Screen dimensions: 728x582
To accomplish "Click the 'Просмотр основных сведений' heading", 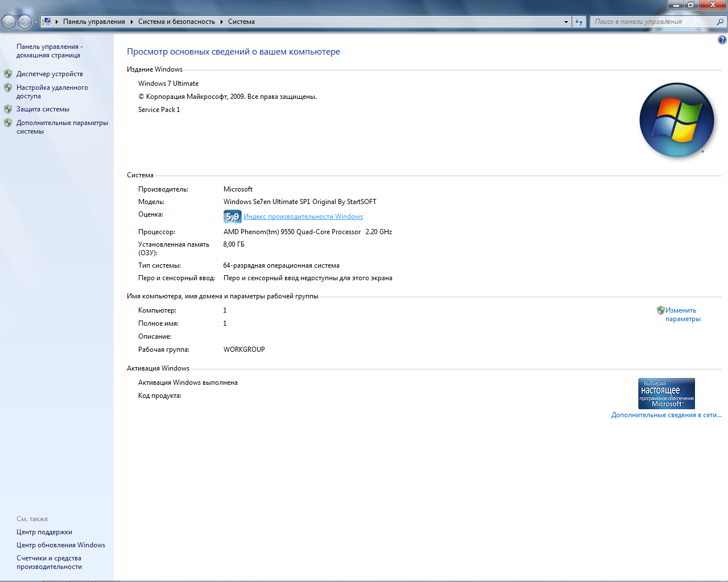I will pos(233,52).
